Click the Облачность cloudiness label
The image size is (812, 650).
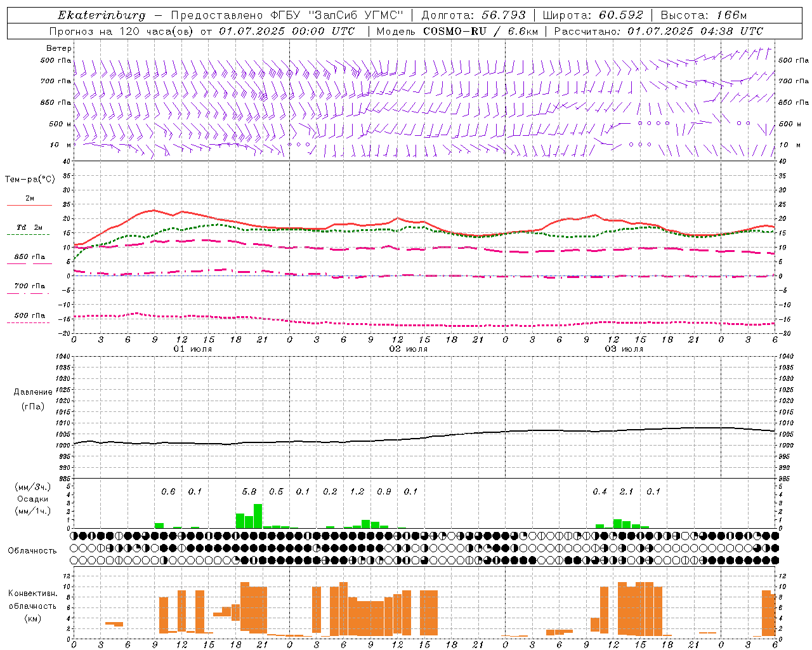(x=32, y=550)
